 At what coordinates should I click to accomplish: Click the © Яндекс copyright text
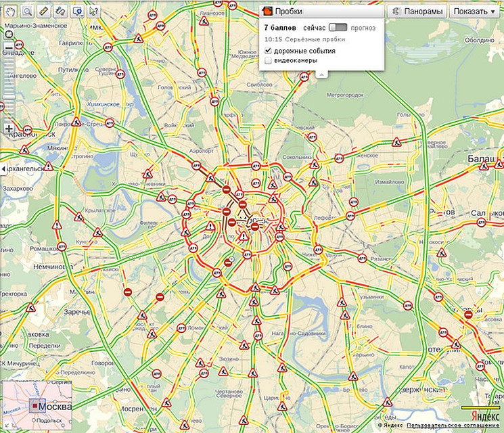point(390,426)
